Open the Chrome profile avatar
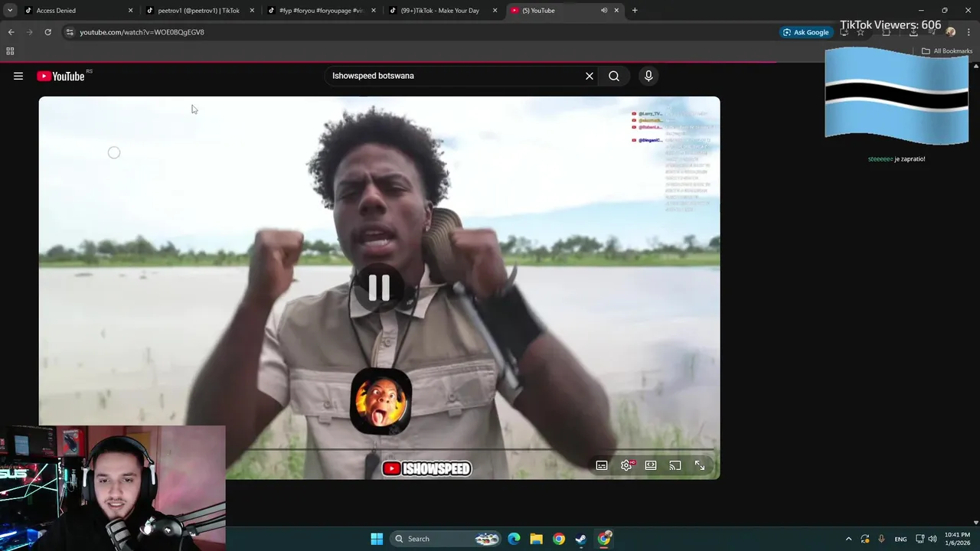 950,32
